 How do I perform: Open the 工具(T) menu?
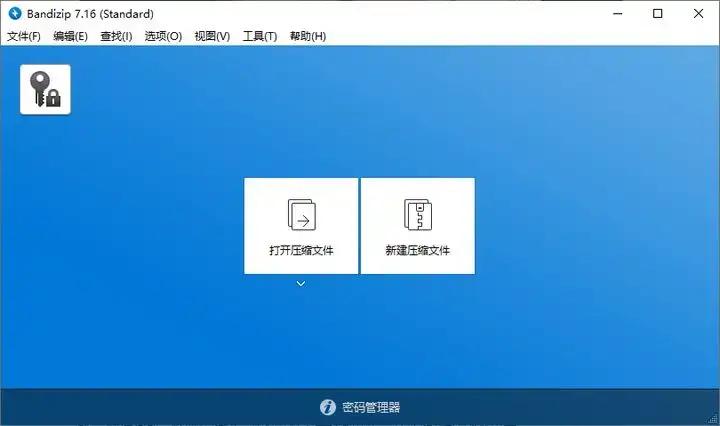tap(260, 36)
